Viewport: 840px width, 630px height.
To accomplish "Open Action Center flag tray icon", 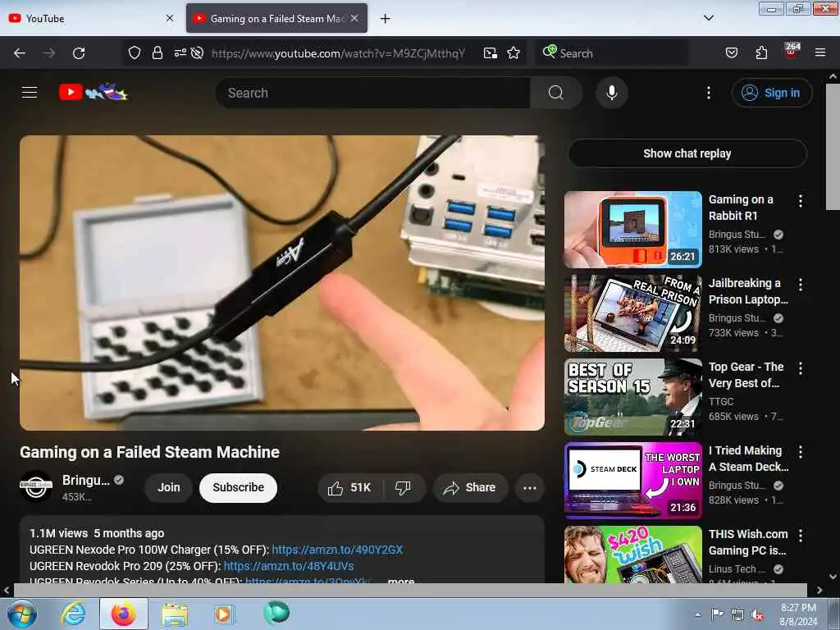I will click(x=717, y=614).
